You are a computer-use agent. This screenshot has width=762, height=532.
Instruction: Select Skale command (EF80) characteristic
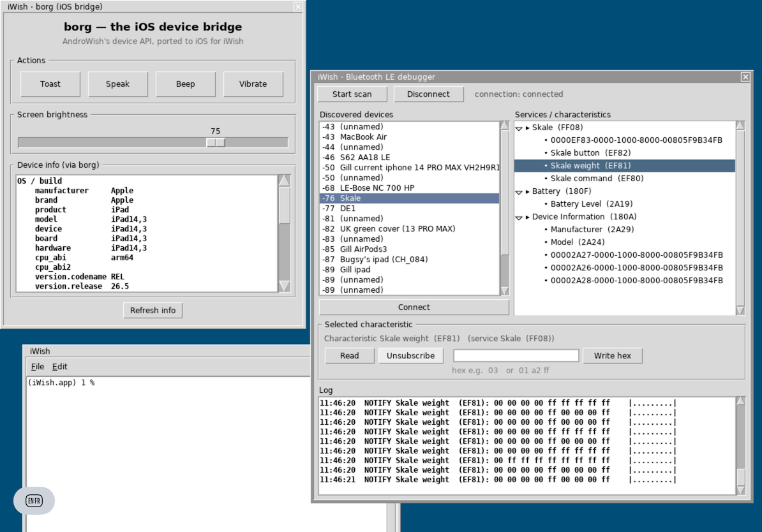pos(625,179)
